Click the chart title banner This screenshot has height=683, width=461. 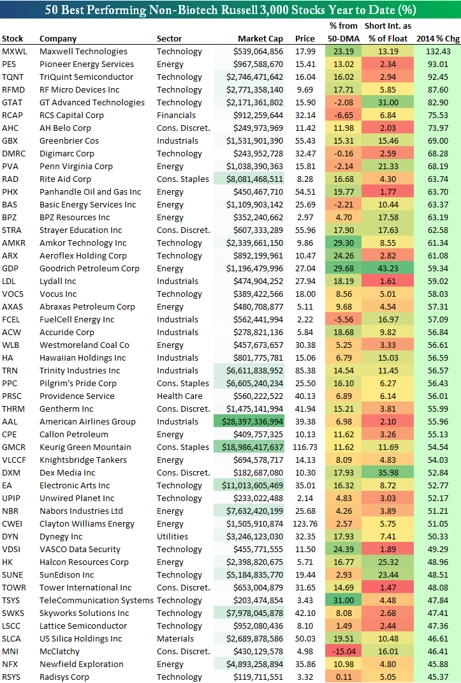(230, 10)
